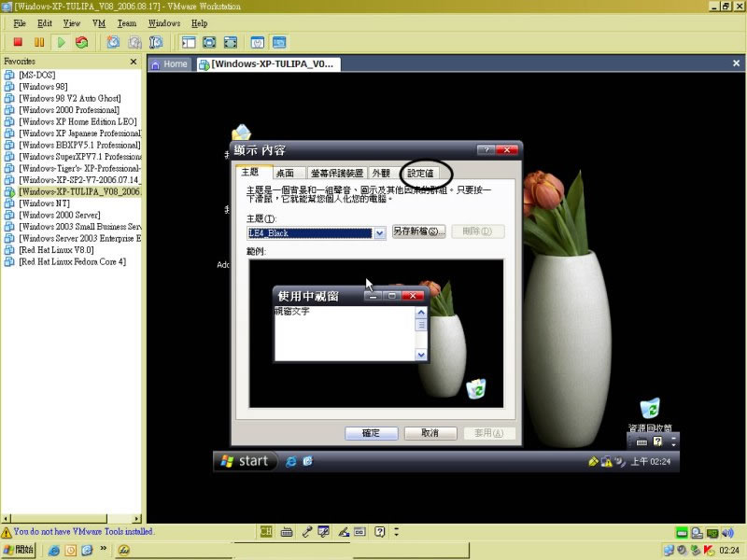Select [Red Hat Linux Fedora Core 4] favorite
This screenshot has width=747, height=560.
click(73, 261)
